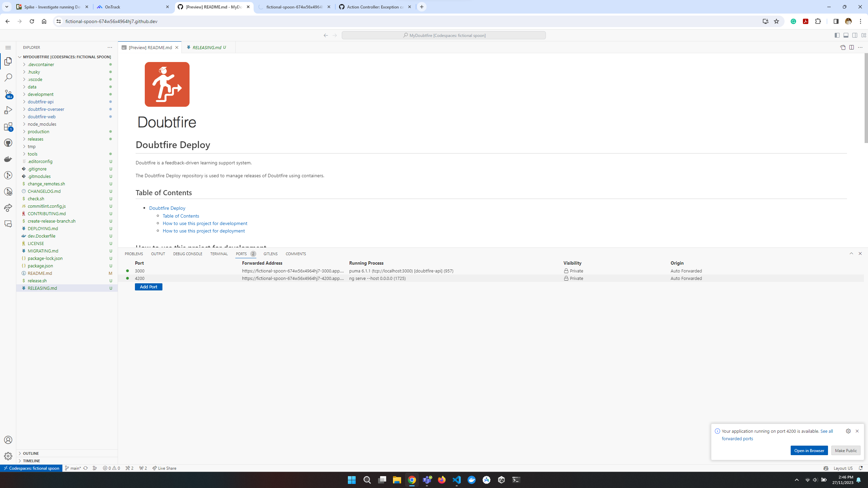The image size is (868, 488).
Task: Switch to the TERMINAL panel tab
Action: pyautogui.click(x=219, y=254)
